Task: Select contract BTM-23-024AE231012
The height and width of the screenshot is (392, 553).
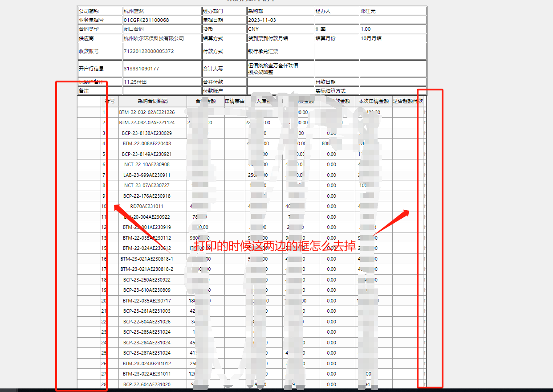Action: pyautogui.click(x=147, y=363)
